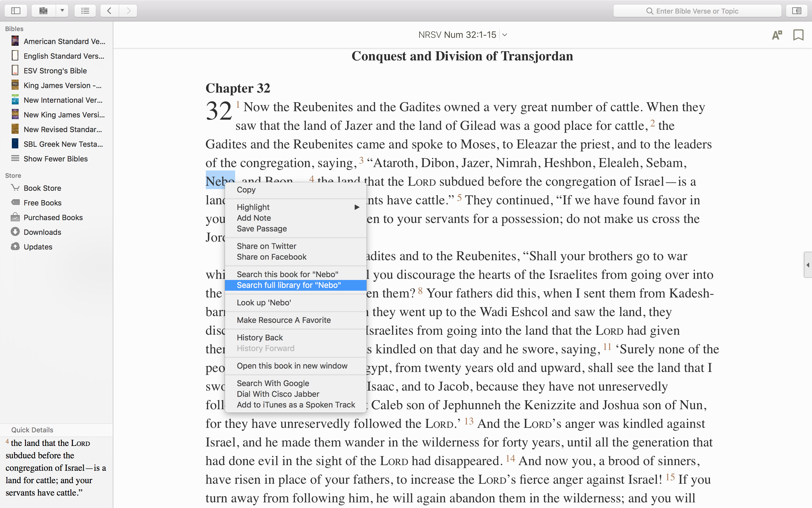The height and width of the screenshot is (508, 812).
Task: Open ESV Strong's Bible cover icon
Action: 15,70
